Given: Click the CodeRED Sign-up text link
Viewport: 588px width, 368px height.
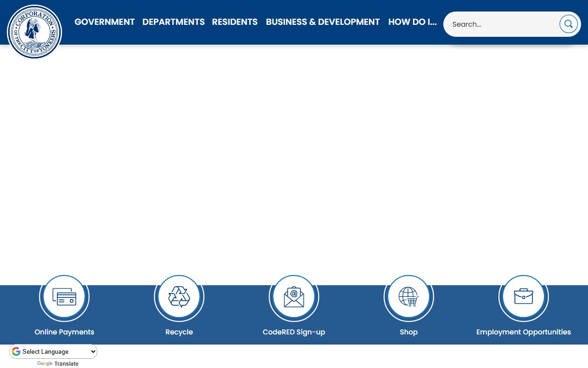Looking at the screenshot, I should [x=294, y=332].
